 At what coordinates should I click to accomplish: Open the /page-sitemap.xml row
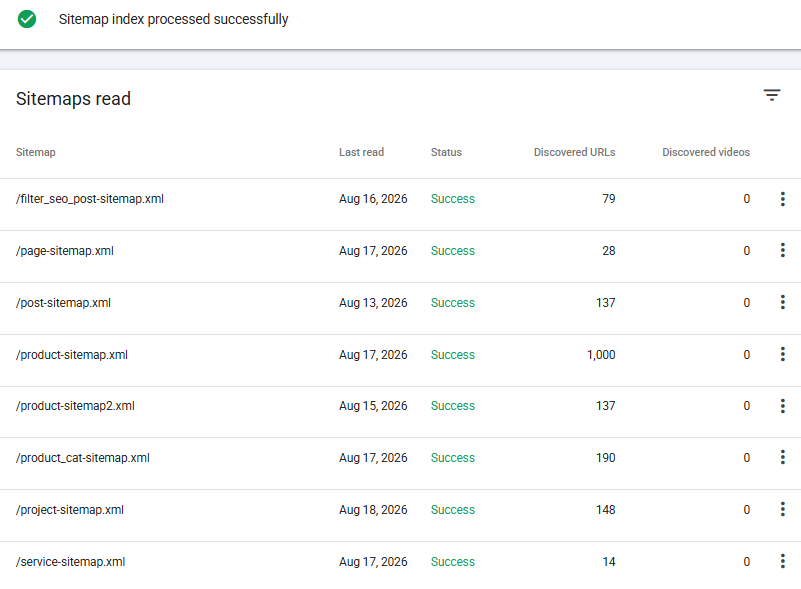point(400,251)
